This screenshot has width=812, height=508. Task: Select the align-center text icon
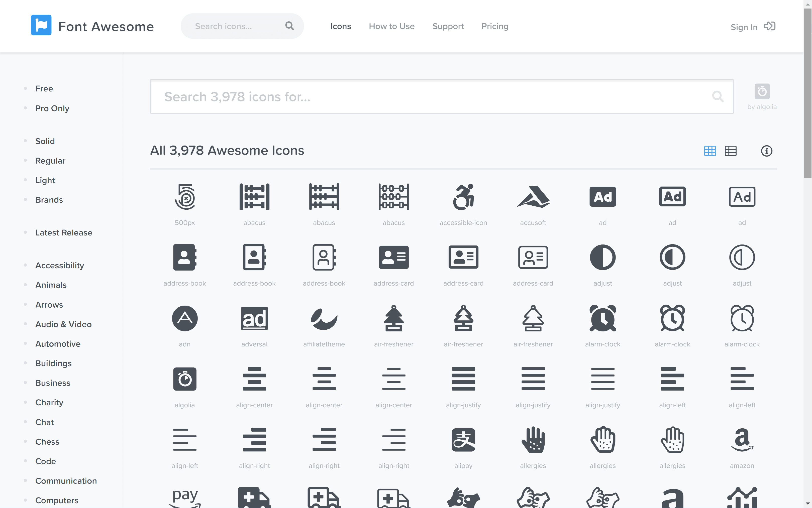coord(254,379)
